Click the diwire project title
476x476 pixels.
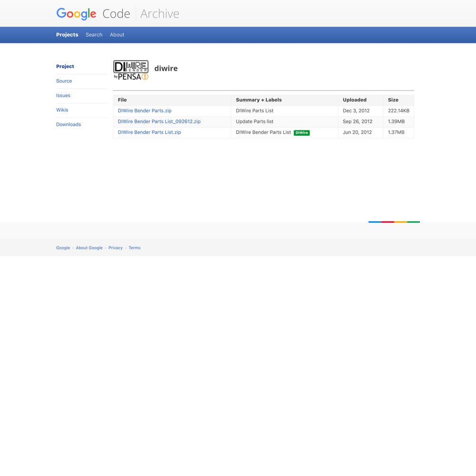166,69
